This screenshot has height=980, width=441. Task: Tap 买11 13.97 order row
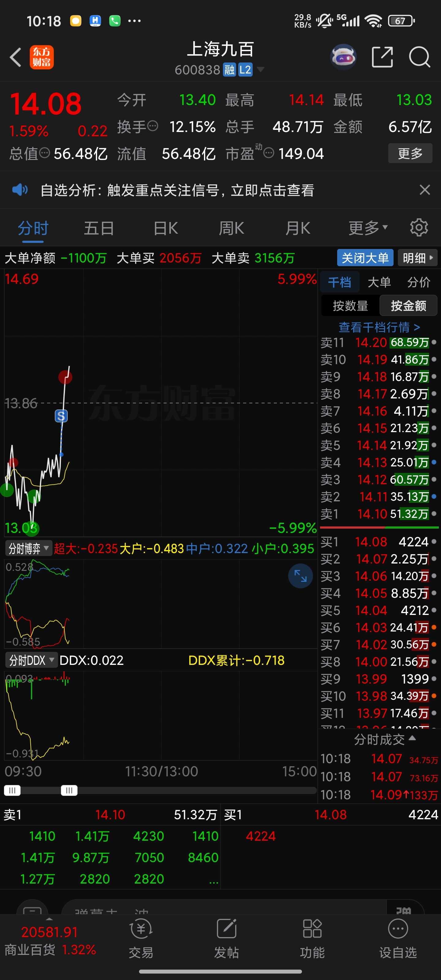(x=379, y=713)
